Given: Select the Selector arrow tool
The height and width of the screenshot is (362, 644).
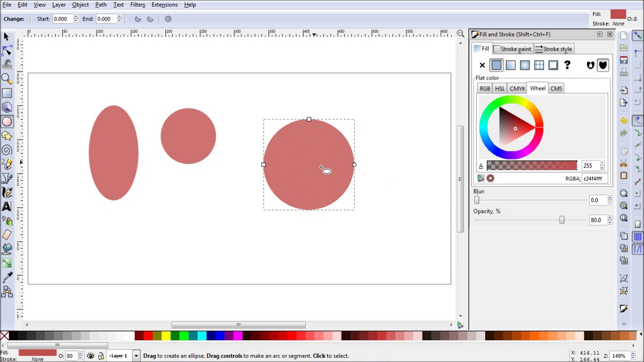Looking at the screenshot, I should pyautogui.click(x=7, y=37).
